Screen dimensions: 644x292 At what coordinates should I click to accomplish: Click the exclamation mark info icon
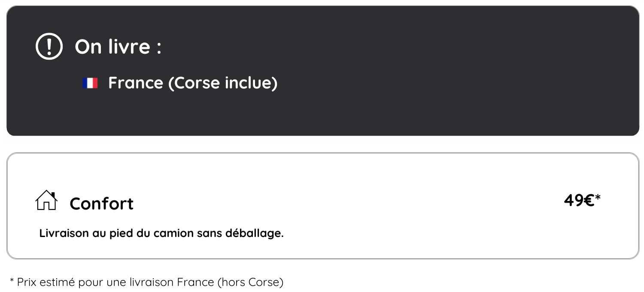pos(49,46)
